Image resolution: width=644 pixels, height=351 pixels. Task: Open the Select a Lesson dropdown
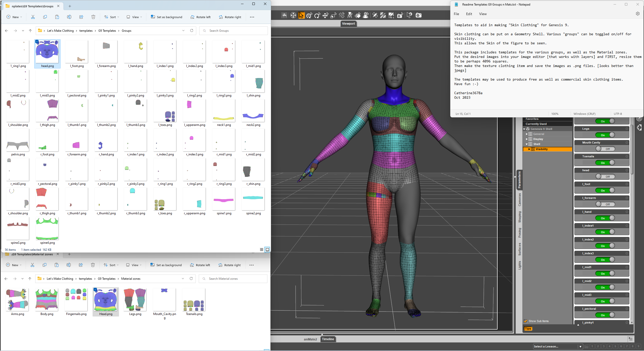[580, 346]
